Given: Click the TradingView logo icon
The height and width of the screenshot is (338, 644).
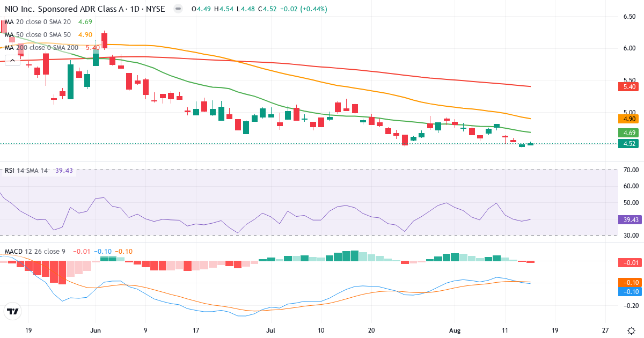Looking at the screenshot, I should click(x=13, y=311).
